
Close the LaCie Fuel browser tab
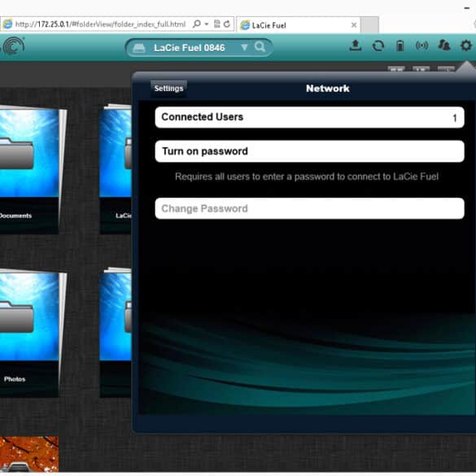(x=354, y=25)
